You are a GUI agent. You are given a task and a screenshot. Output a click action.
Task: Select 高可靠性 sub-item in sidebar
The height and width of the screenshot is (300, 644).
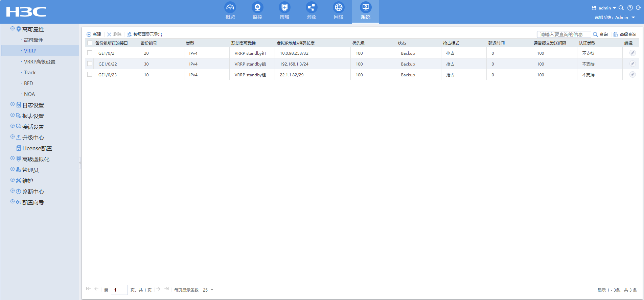point(33,40)
